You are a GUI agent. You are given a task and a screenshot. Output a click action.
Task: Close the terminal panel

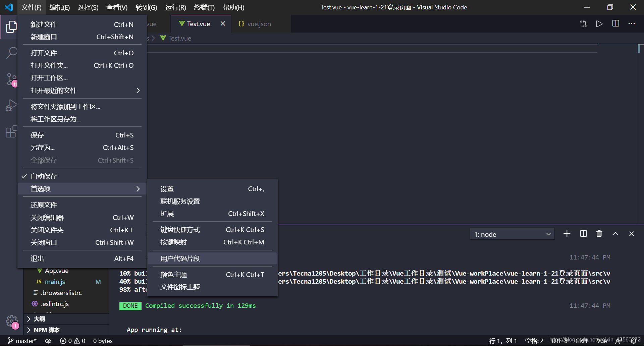pyautogui.click(x=632, y=234)
